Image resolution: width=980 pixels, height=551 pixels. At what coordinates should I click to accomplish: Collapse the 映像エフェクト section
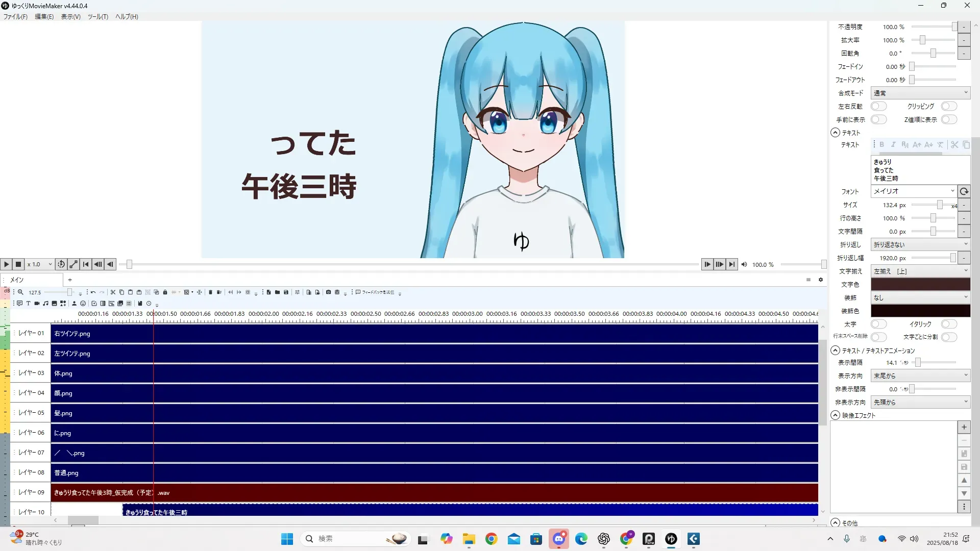(x=835, y=415)
